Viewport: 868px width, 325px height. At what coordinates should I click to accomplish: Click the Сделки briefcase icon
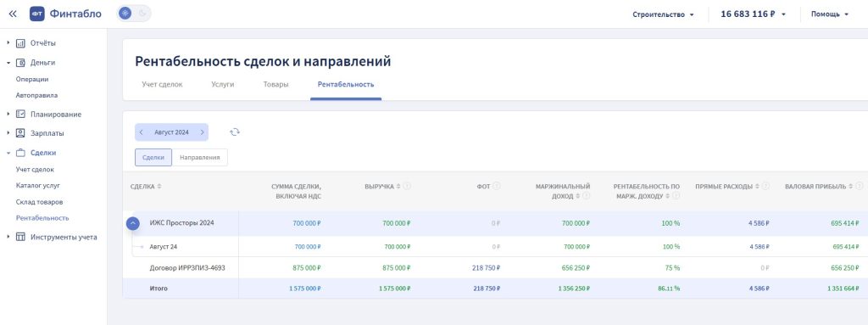point(20,153)
